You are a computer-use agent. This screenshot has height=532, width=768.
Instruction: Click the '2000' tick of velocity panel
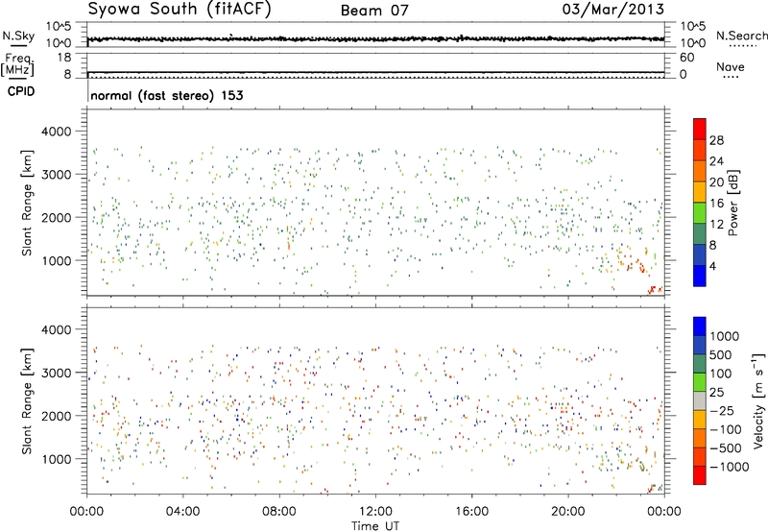(57, 416)
